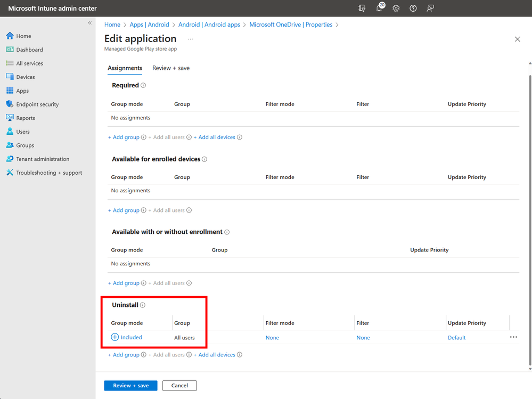This screenshot has width=532, height=399.
Task: Show info tooltip next to Required heading
Action: point(143,85)
